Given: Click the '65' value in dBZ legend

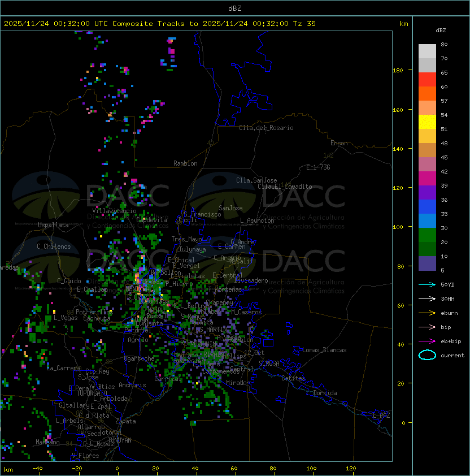Looking at the screenshot, I should point(444,72).
